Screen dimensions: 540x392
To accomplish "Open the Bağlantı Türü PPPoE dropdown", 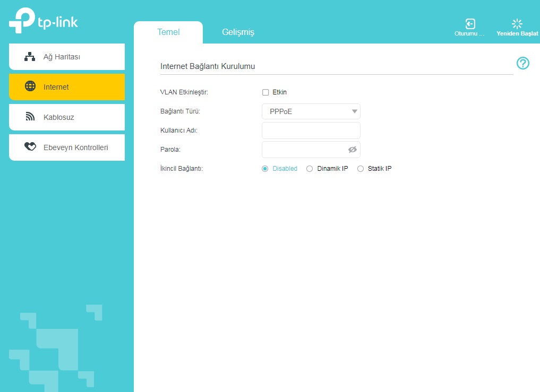I will pos(311,111).
